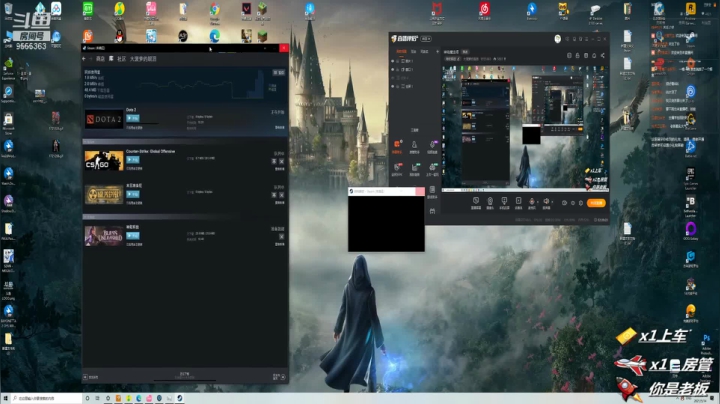Click the Steam icon in the taskbar

tap(180, 398)
